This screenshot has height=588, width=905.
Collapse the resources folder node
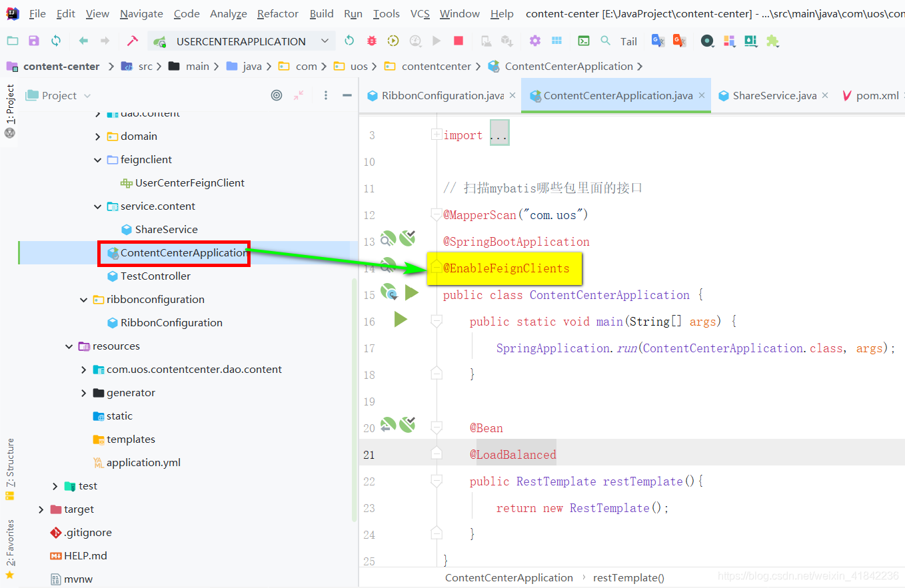click(x=69, y=346)
